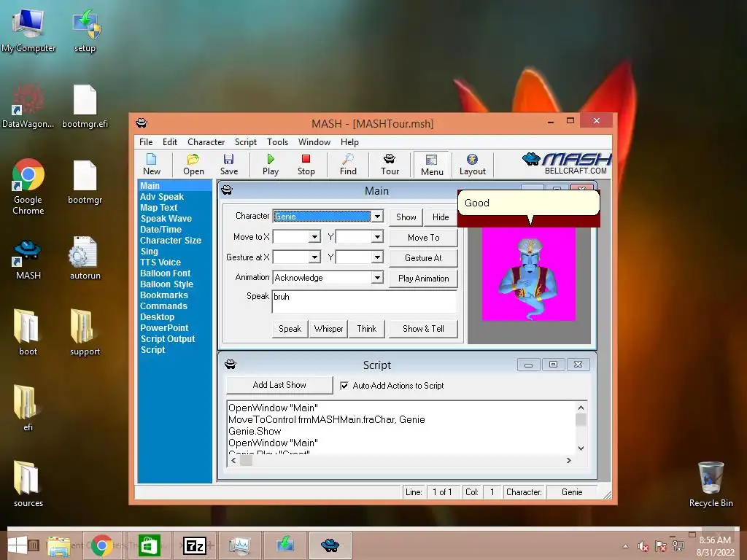
Task: Open the My Computer desktop icon
Action: click(x=28, y=30)
